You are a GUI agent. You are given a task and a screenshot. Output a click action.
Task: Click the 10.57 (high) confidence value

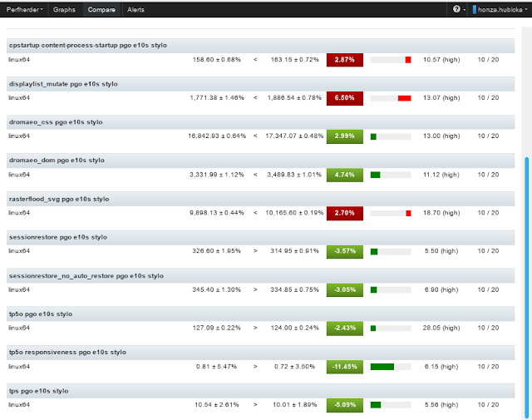click(441, 60)
